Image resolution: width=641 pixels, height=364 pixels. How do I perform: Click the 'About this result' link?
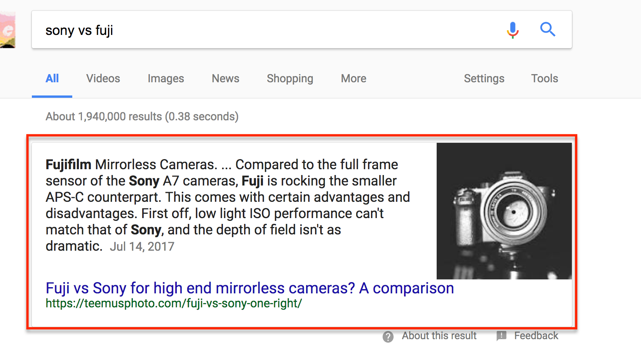(439, 336)
